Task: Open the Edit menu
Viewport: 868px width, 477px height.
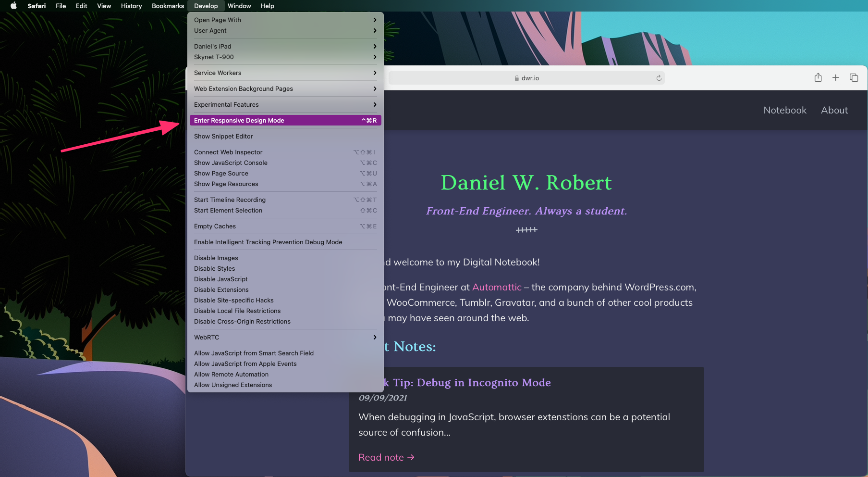Action: coord(81,6)
